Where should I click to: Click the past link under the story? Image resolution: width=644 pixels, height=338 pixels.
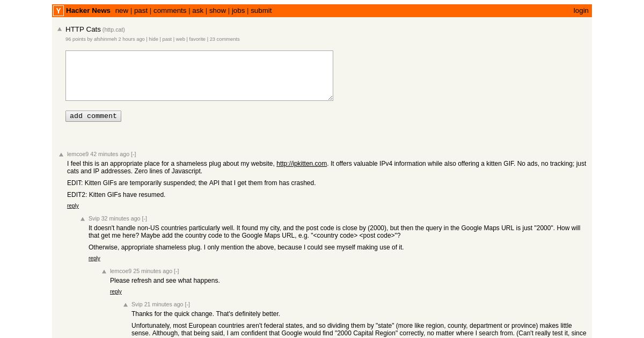(167, 39)
